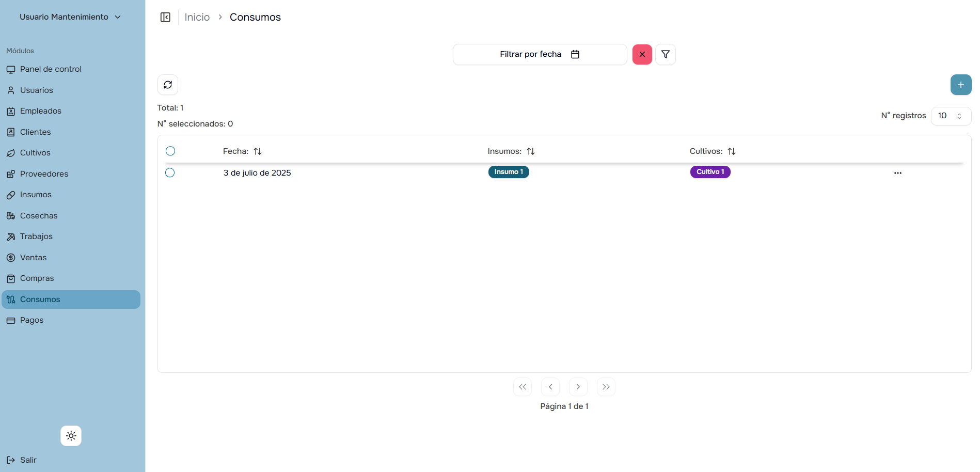Jump to the last page arrow

[x=606, y=387]
